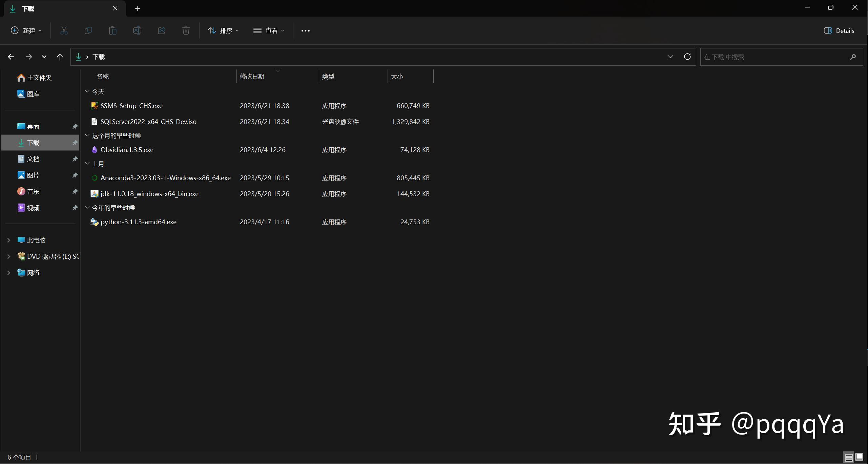Click the type 光盘映像文件
868x464 pixels.
340,122
